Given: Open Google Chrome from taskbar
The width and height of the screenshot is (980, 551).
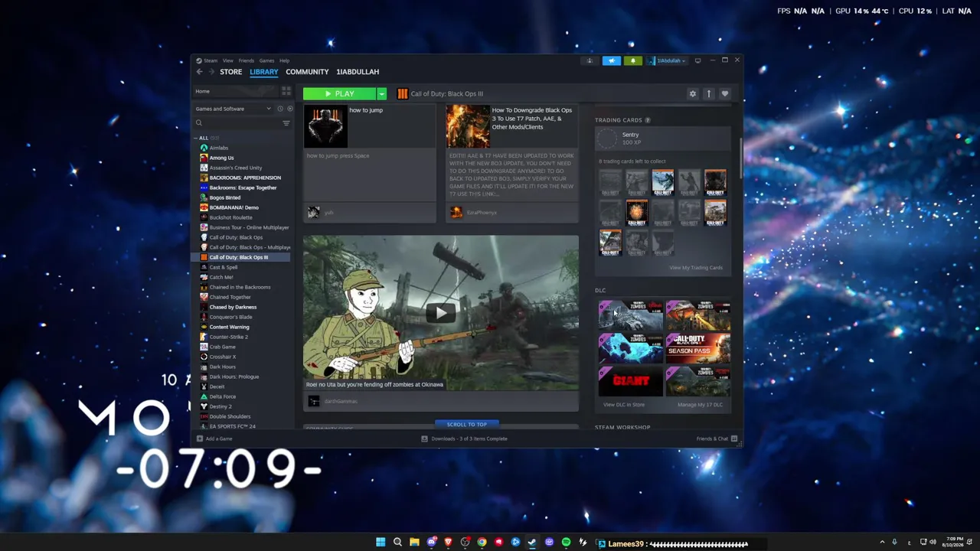Looking at the screenshot, I should click(x=482, y=543).
